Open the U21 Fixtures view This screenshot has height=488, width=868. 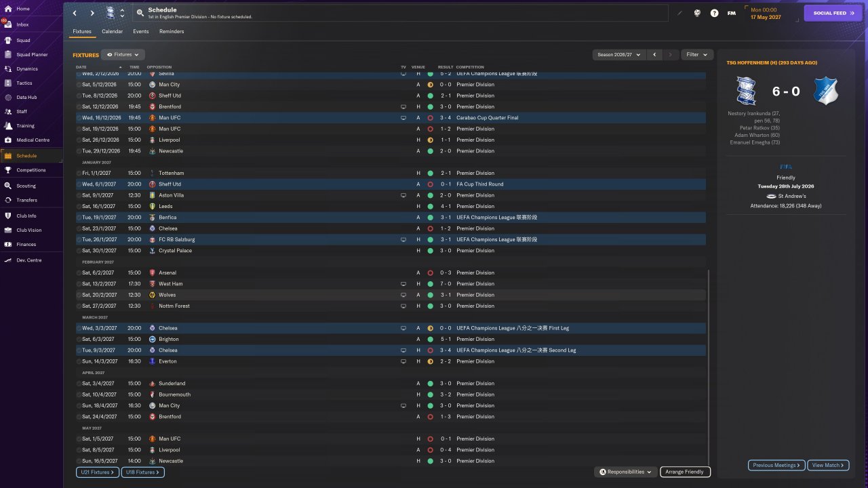click(x=98, y=472)
